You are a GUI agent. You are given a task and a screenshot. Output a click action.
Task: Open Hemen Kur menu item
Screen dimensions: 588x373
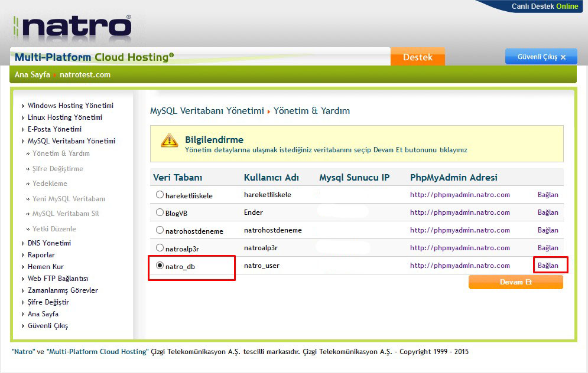pyautogui.click(x=46, y=267)
